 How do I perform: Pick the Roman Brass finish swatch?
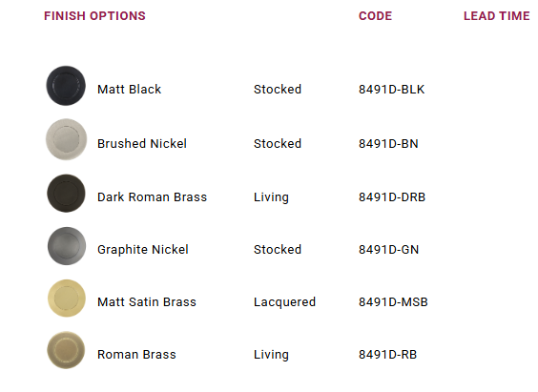coord(66,350)
